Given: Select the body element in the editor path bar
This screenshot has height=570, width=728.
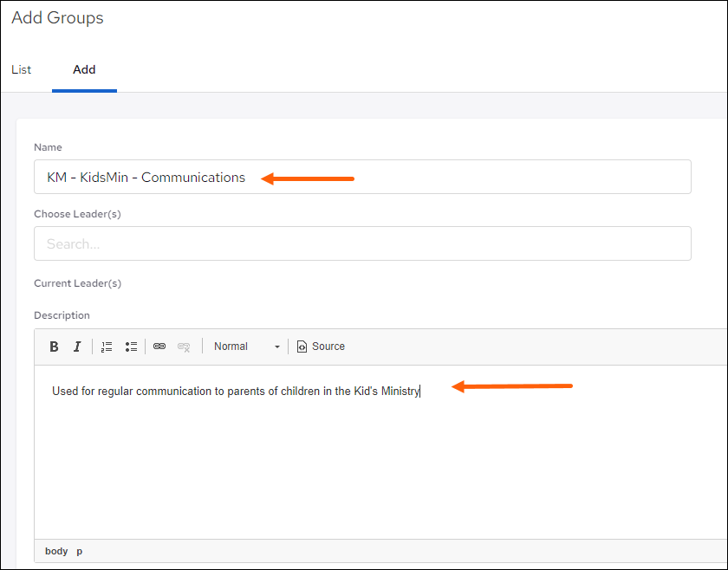Looking at the screenshot, I should tap(56, 551).
